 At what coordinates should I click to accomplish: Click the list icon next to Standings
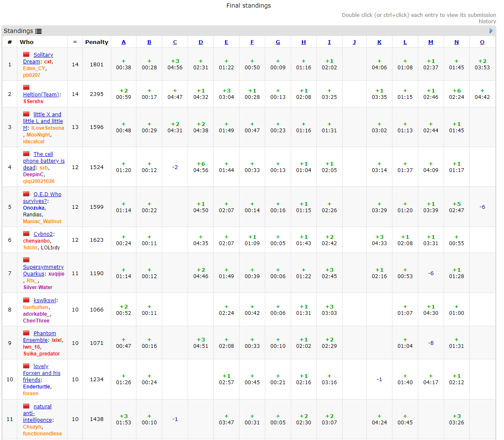[x=38, y=31]
